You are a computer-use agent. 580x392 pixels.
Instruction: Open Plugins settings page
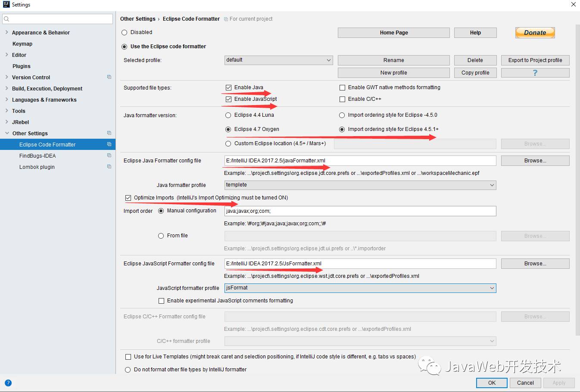[x=22, y=66]
